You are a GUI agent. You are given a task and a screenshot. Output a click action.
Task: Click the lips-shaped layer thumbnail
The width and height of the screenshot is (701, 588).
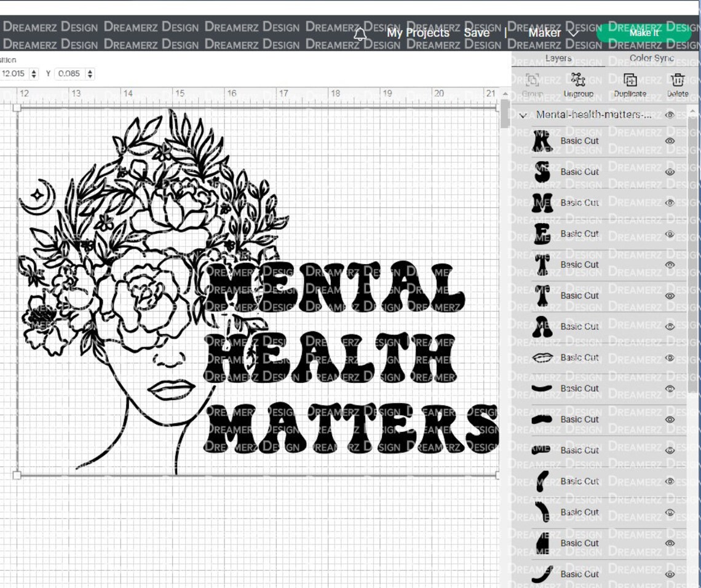point(544,357)
